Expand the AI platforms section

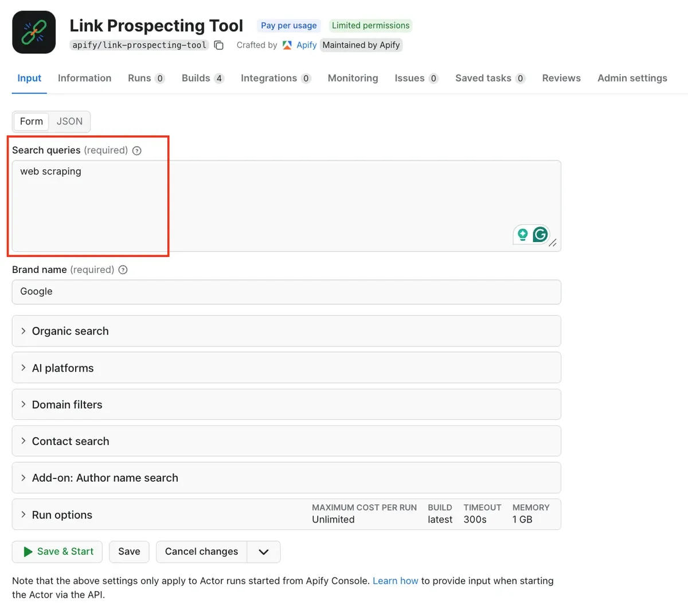click(286, 368)
